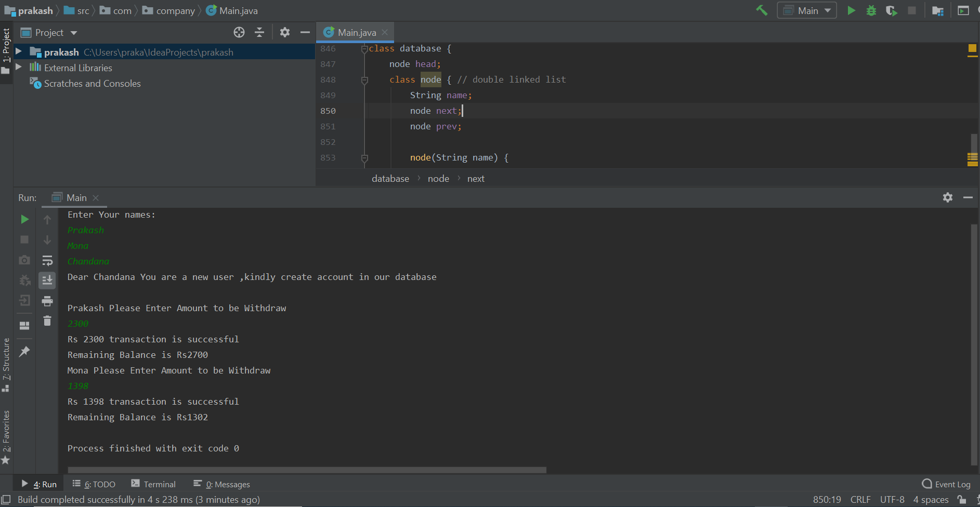Image resolution: width=980 pixels, height=507 pixels.
Task: Clear all console output with the trash icon
Action: (47, 321)
